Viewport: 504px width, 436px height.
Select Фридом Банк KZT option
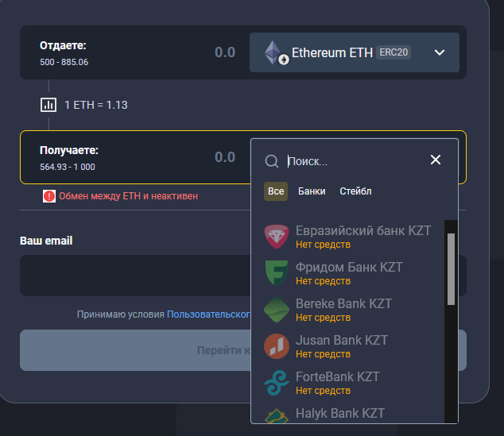[x=349, y=268]
